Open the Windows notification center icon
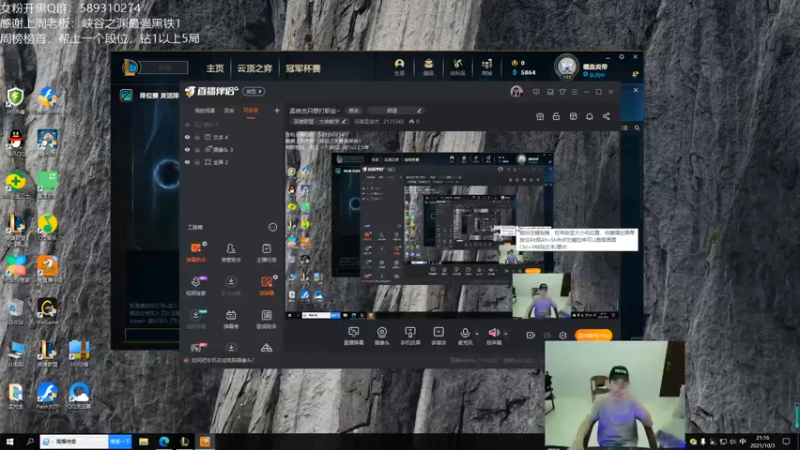 pos(786,441)
